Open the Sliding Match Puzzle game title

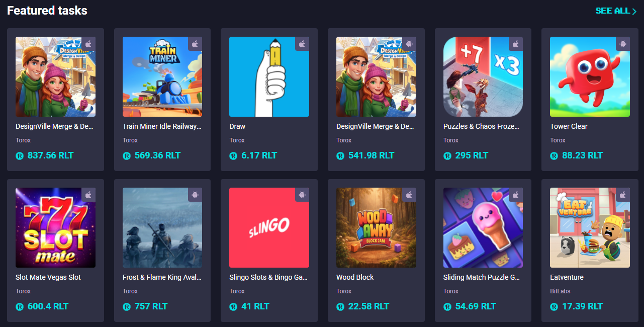click(482, 277)
